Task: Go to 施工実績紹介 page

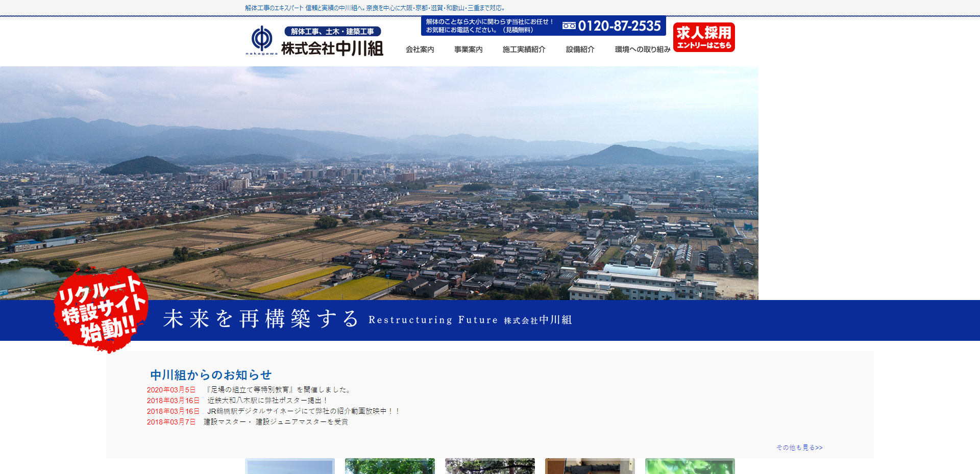Action: coord(524,49)
